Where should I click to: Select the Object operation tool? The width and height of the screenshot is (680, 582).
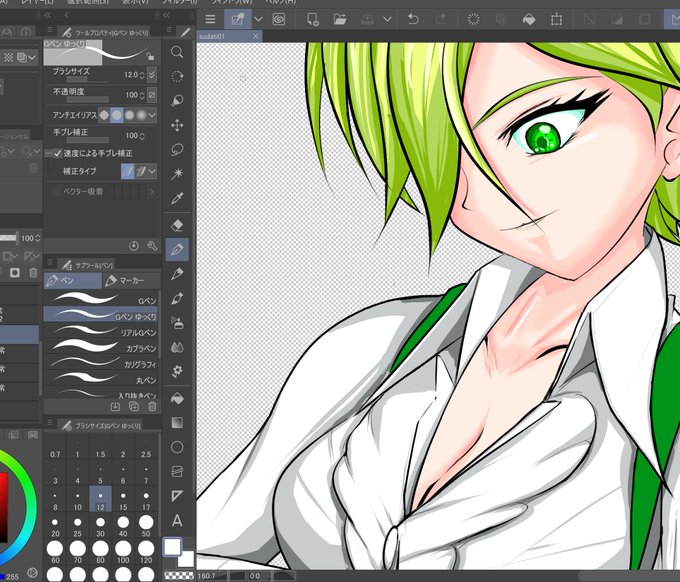click(x=177, y=101)
